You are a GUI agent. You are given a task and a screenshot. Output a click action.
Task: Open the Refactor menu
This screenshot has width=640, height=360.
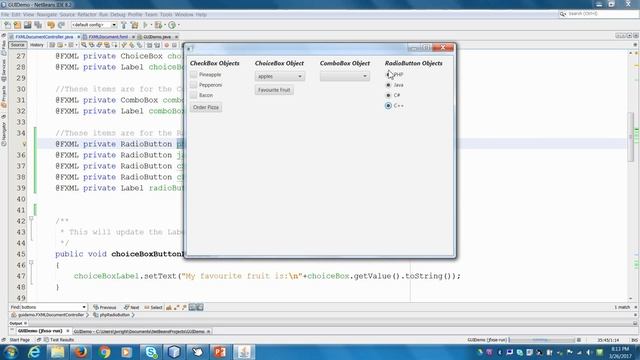[87, 15]
